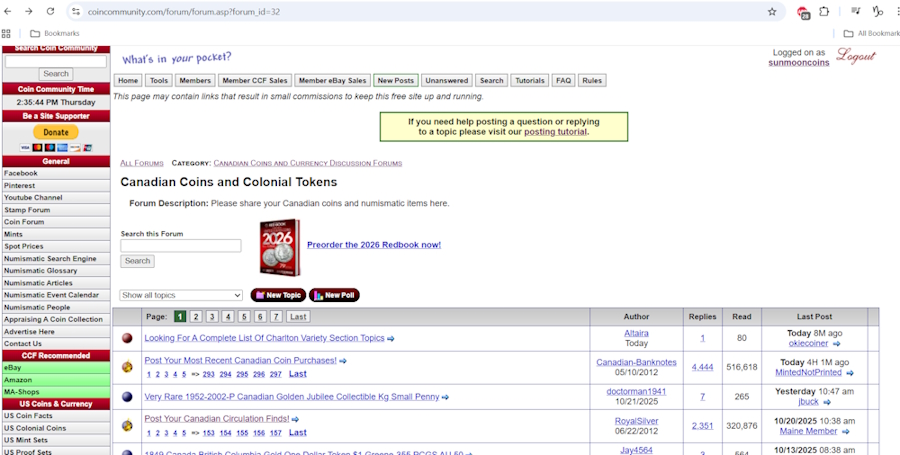Click the 2026 Redbook cover image
The width and height of the screenshot is (900, 455).
tap(280, 247)
